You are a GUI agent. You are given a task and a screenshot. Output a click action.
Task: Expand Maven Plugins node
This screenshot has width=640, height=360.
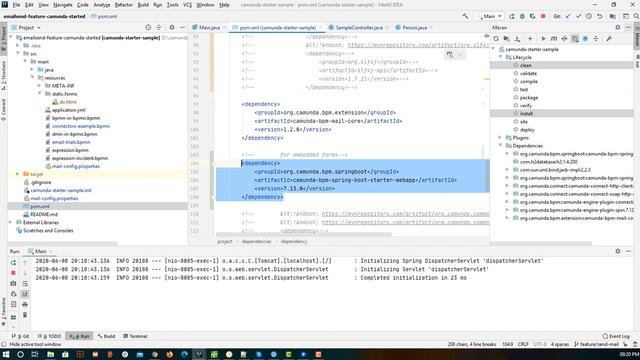coord(500,138)
